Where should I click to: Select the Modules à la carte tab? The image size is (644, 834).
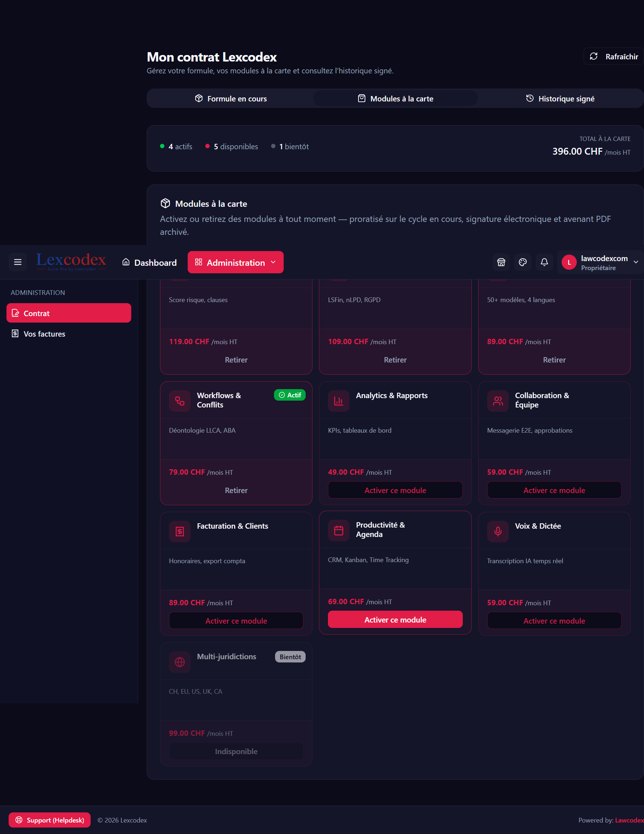tap(396, 99)
